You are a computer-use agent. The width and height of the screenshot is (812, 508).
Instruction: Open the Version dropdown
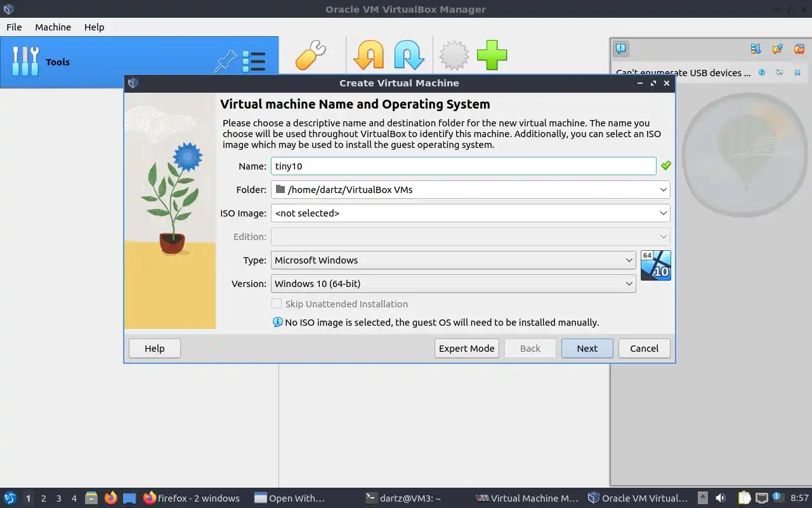coord(453,283)
